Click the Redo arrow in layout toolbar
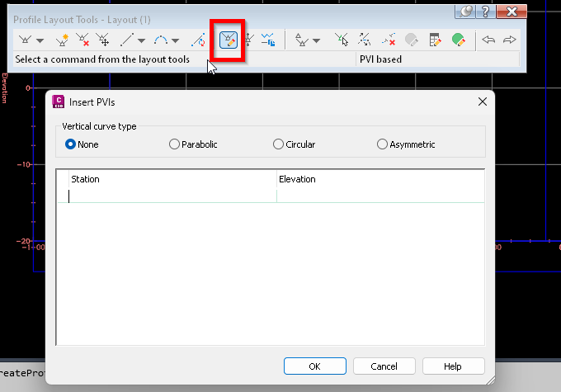Screen dimensions: 561x392 (x=510, y=40)
